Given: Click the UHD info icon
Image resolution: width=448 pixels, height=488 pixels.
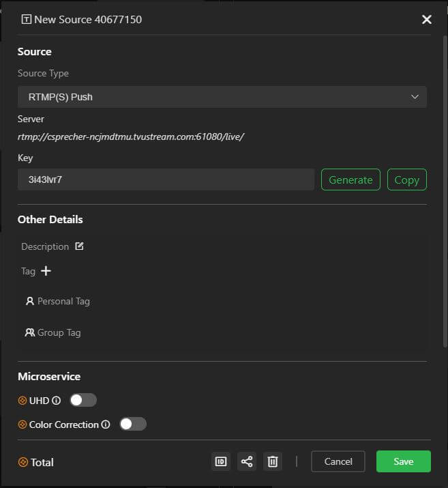Looking at the screenshot, I should pos(57,401).
